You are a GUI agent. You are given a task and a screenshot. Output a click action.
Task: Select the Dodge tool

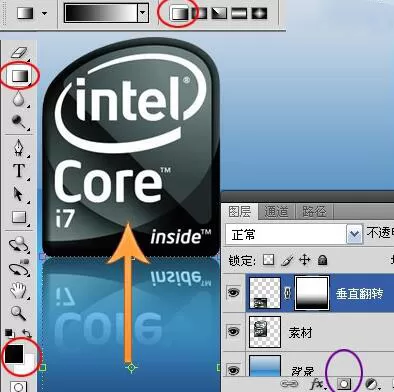[19, 122]
